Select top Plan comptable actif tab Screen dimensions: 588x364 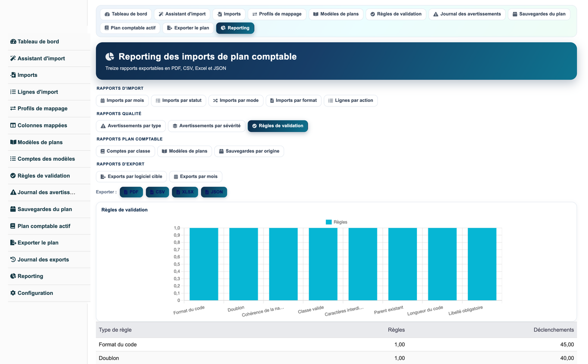[x=130, y=28]
